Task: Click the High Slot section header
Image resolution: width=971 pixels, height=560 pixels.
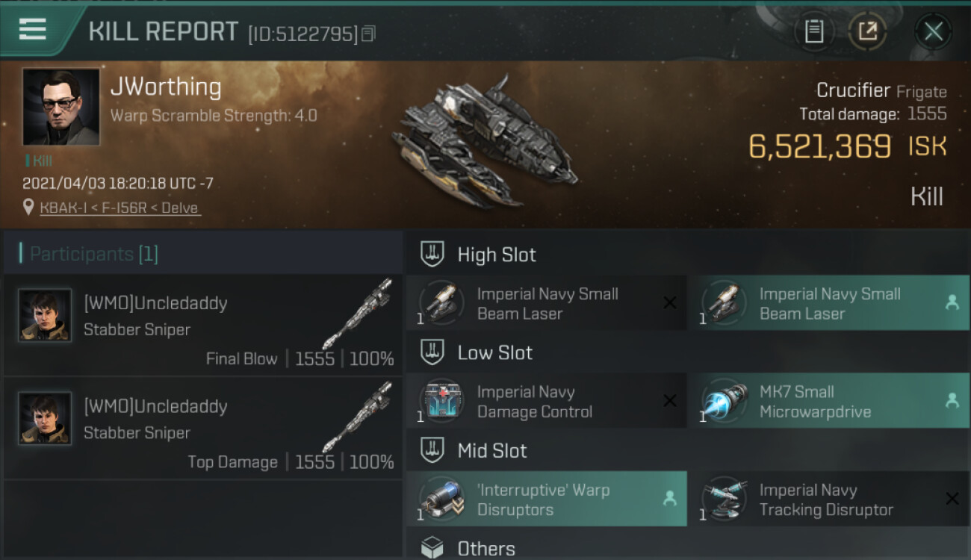Action: 496,255
